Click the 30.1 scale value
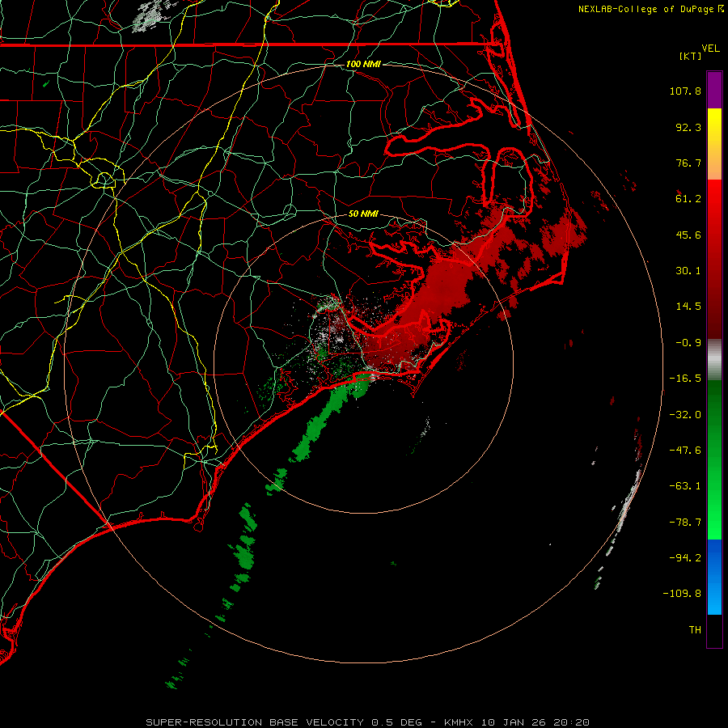Viewport: 728px width, 728px height. pyautogui.click(x=688, y=271)
